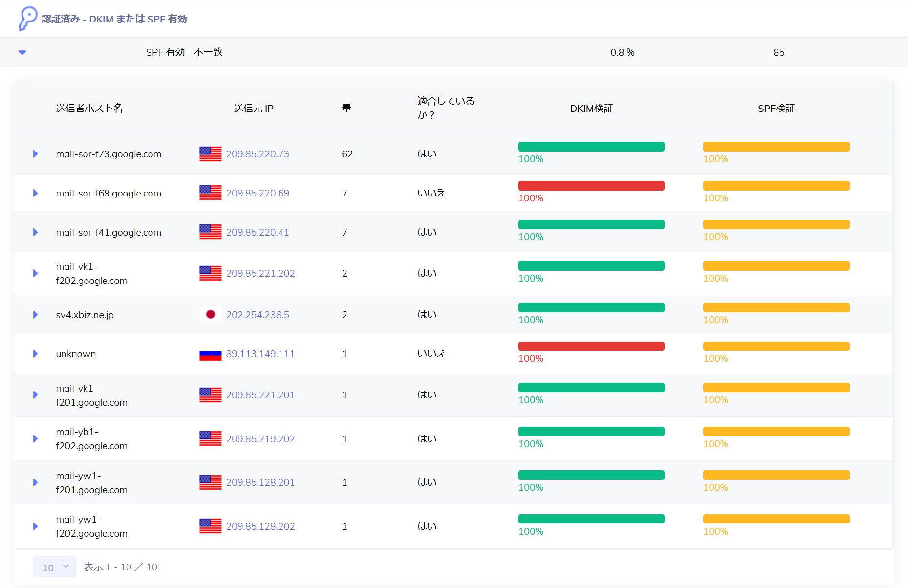908x588 pixels.
Task: Open IP link 209.85.221.202
Action: pyautogui.click(x=260, y=273)
